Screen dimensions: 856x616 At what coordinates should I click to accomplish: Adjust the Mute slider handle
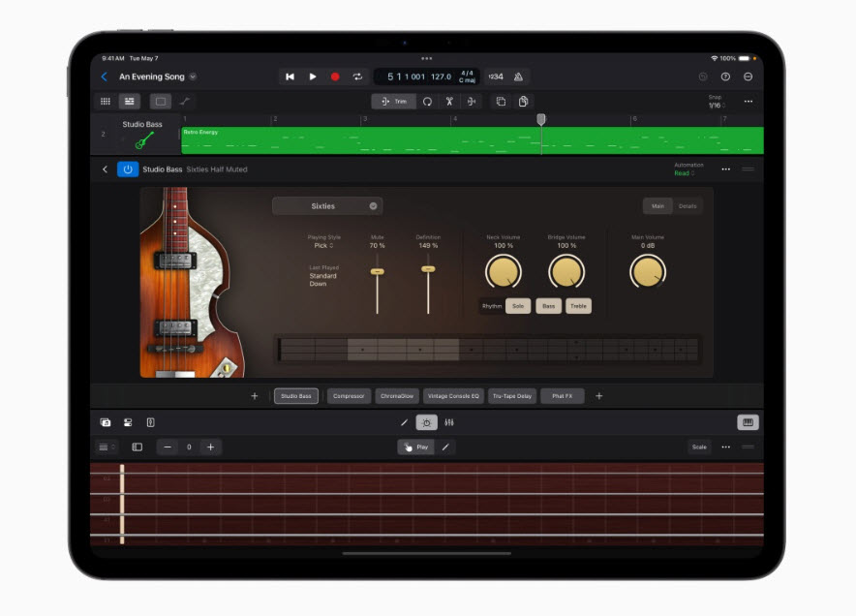coord(378,271)
